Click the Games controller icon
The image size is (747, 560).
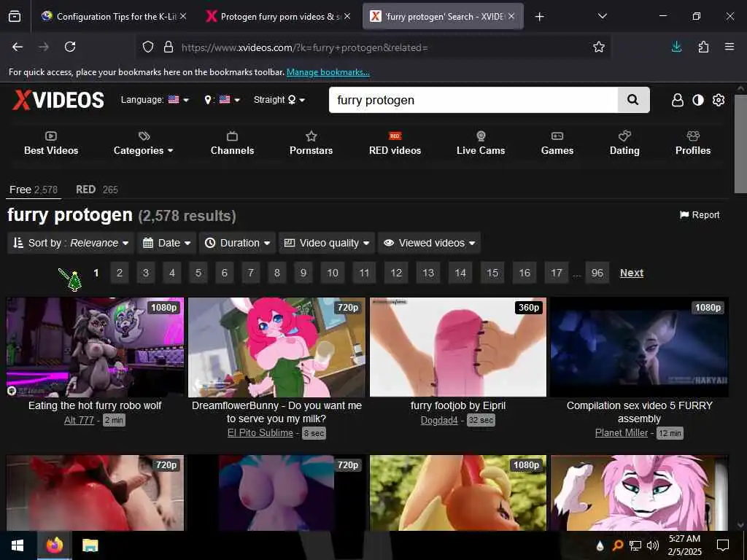tap(557, 136)
